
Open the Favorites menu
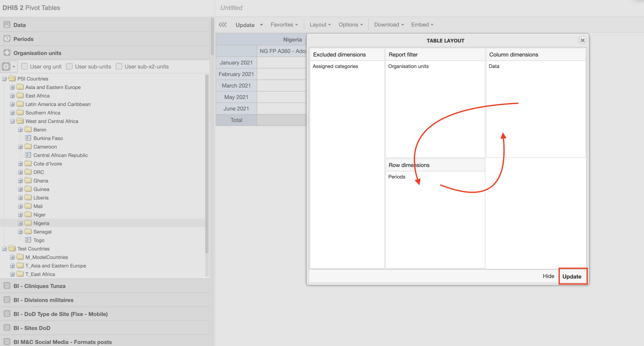[284, 25]
